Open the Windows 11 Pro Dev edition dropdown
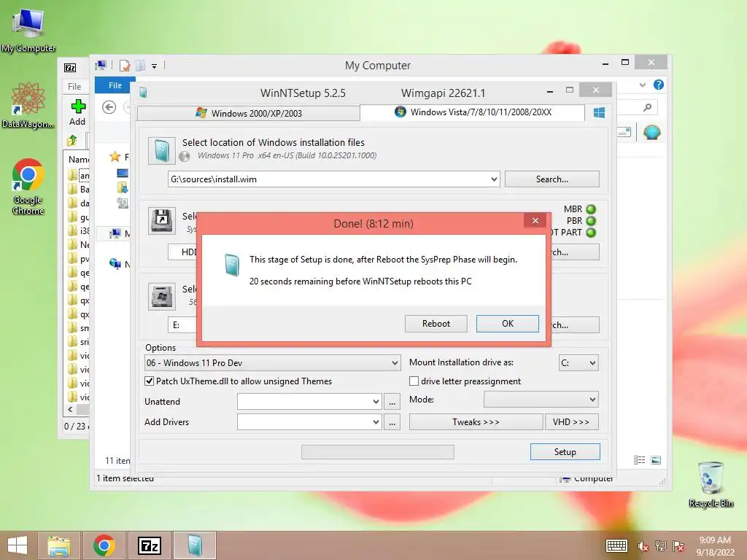This screenshot has height=560, width=747. [272, 363]
